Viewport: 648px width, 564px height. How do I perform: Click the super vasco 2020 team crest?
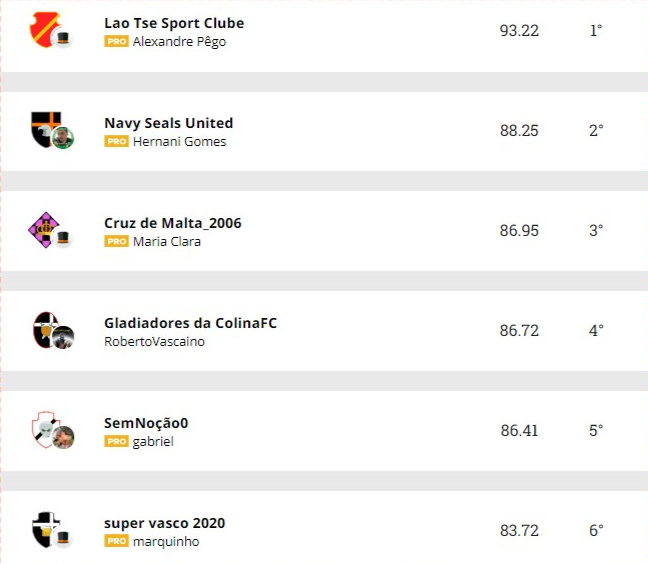pyautogui.click(x=45, y=529)
